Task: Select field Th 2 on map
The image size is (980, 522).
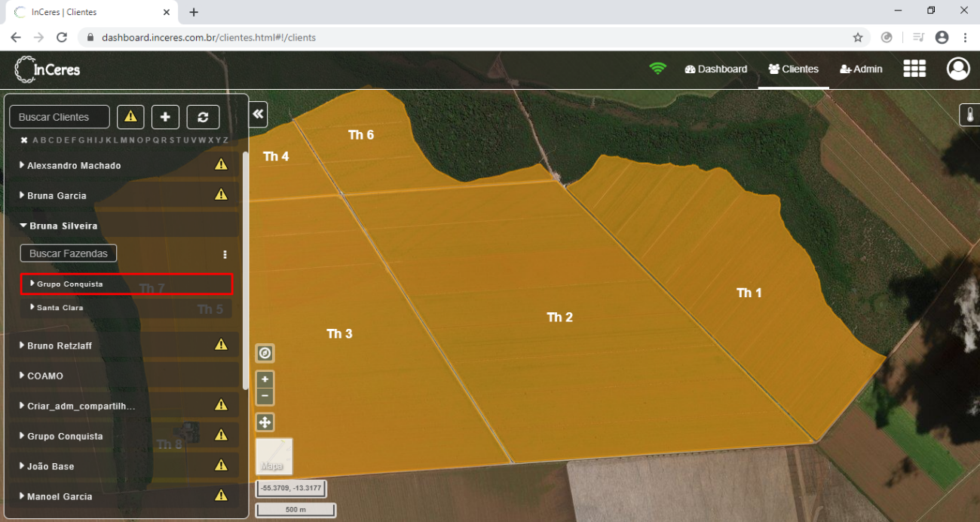Action: [559, 318]
